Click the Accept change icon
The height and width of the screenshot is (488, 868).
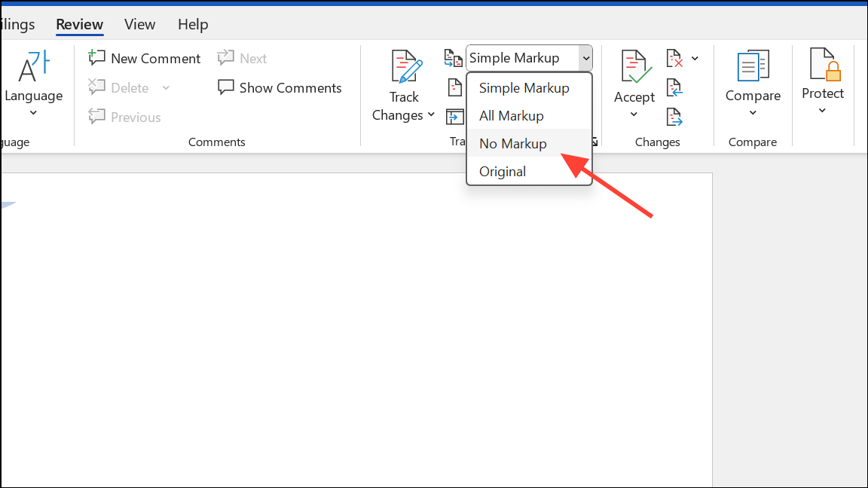pos(634,67)
